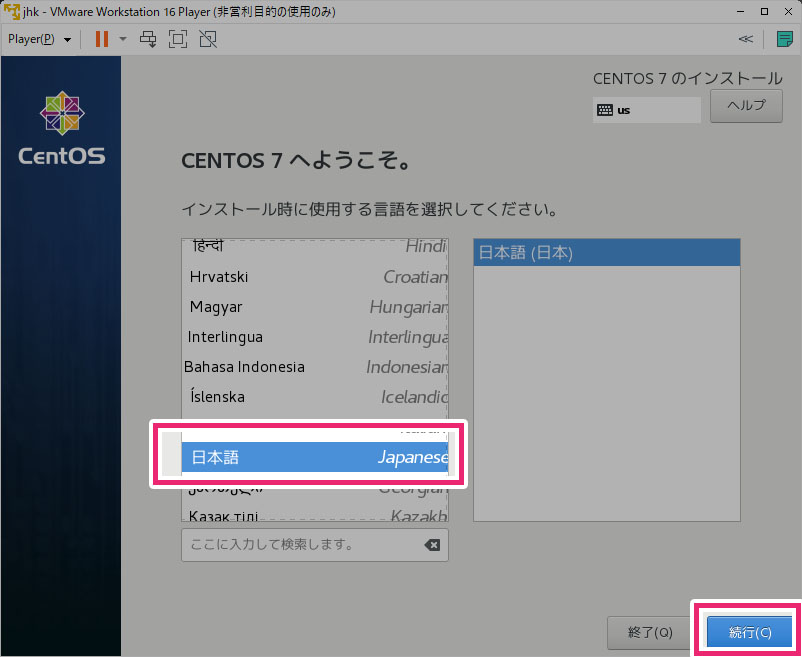Screen dimensions: 802x657
Task: Minimize the VMware Player window
Action: [x=740, y=11]
